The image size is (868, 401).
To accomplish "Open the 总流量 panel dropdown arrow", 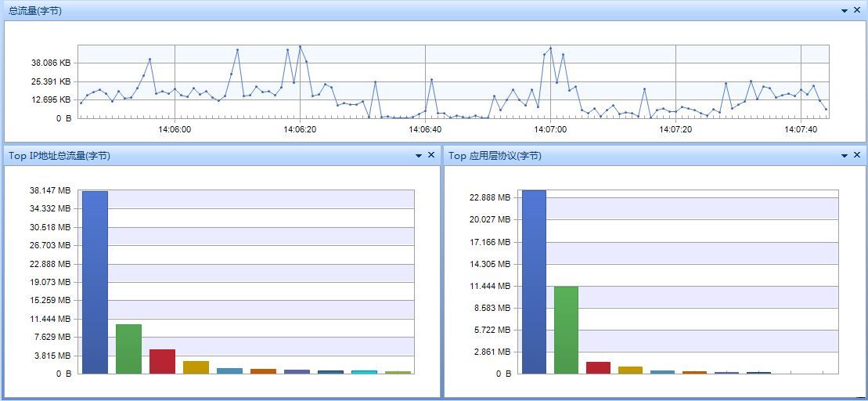I will (845, 11).
